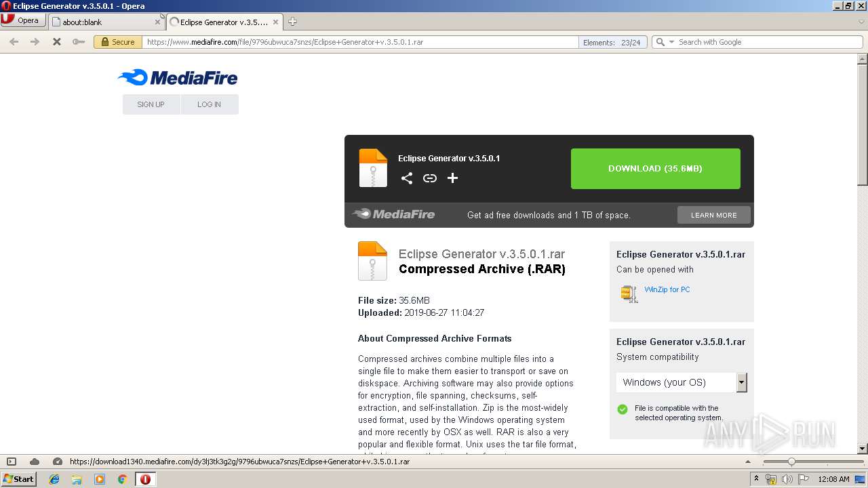The width and height of the screenshot is (868, 488).
Task: Click the Action Center flag tray icon
Action: coord(803,479)
